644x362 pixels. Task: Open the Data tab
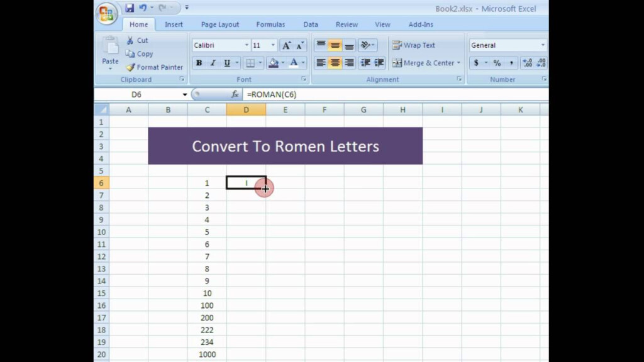(x=311, y=25)
